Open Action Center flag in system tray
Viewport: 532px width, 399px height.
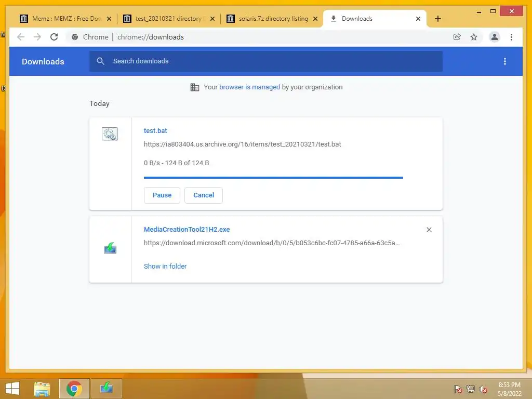point(458,389)
